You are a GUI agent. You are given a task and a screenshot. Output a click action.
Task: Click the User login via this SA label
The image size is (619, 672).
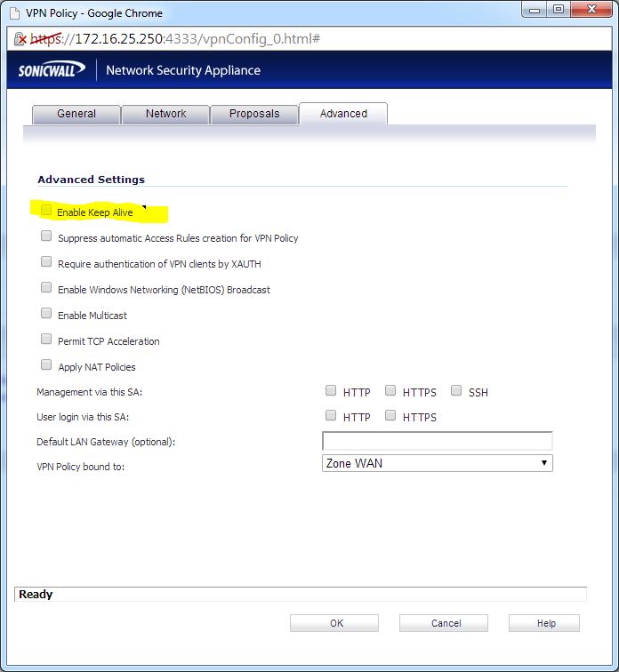coord(83,417)
